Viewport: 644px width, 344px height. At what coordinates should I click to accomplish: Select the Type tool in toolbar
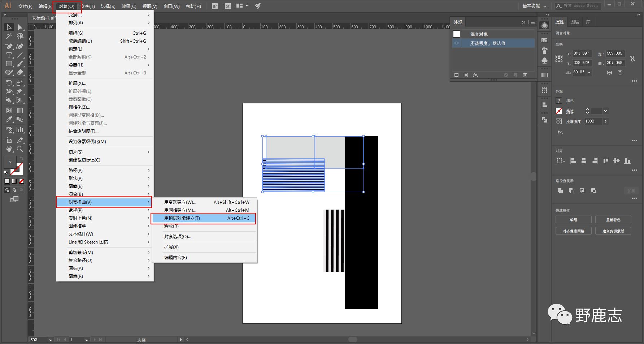[9, 55]
